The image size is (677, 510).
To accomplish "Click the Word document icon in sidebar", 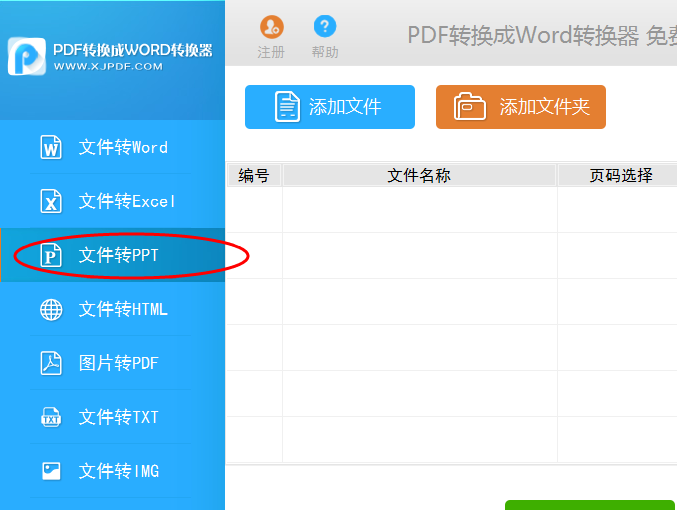I will pyautogui.click(x=51, y=148).
